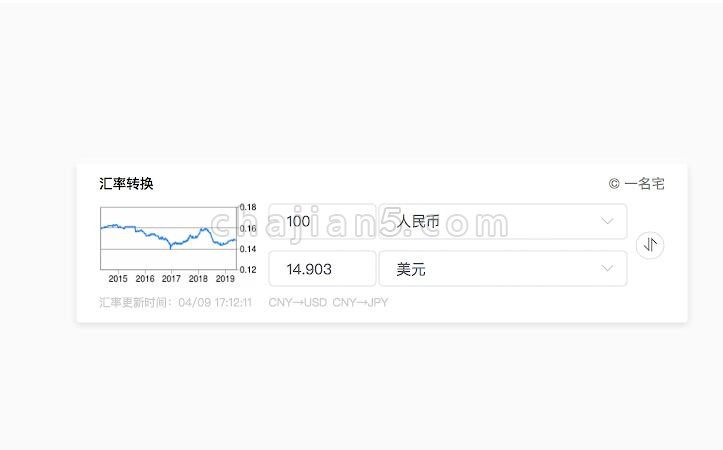Click the result field showing 14.903

coord(322,269)
